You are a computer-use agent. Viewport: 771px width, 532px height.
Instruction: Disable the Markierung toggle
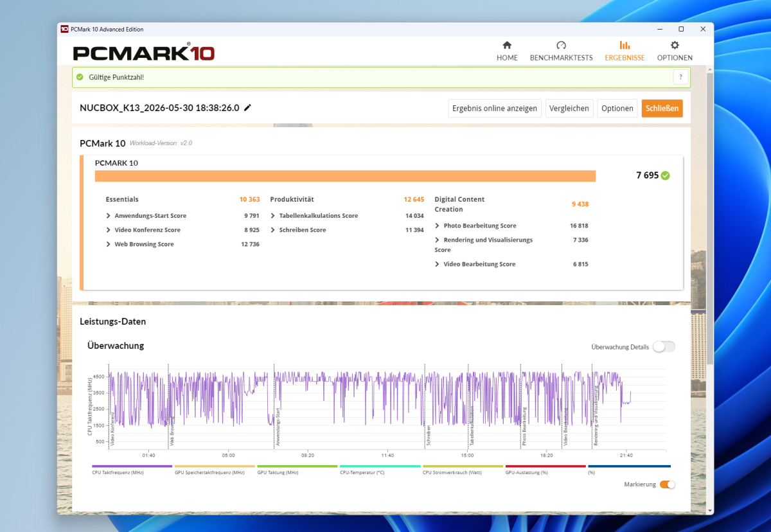[668, 484]
